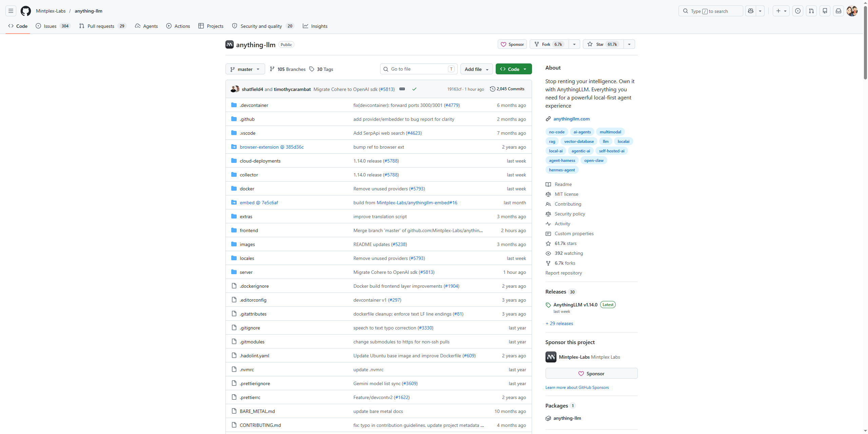The height and width of the screenshot is (434, 868).
Task: Click the Sponsor button near repo title
Action: point(512,44)
